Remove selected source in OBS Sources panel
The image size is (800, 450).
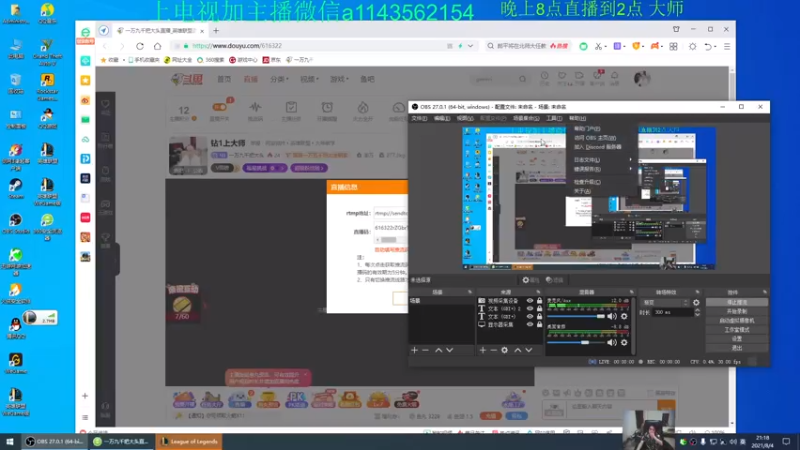493,350
